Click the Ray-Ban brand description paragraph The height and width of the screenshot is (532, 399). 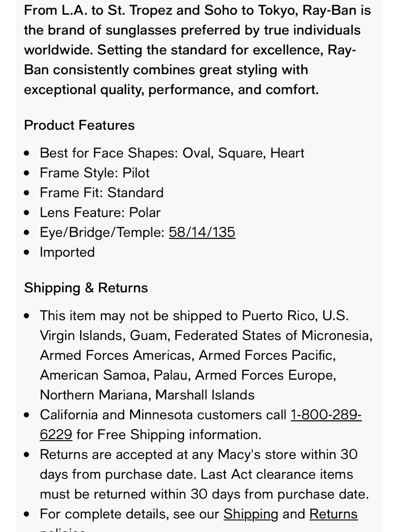(x=198, y=50)
